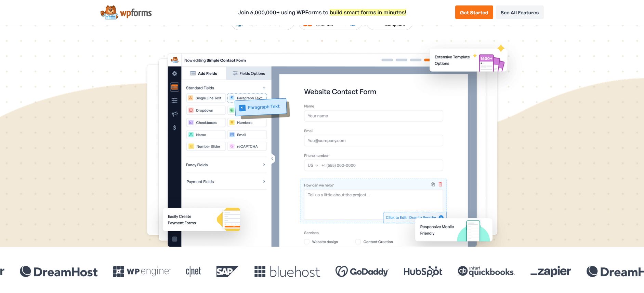The width and height of the screenshot is (644, 293).
Task: Click the You@company.com email field
Action: click(373, 140)
